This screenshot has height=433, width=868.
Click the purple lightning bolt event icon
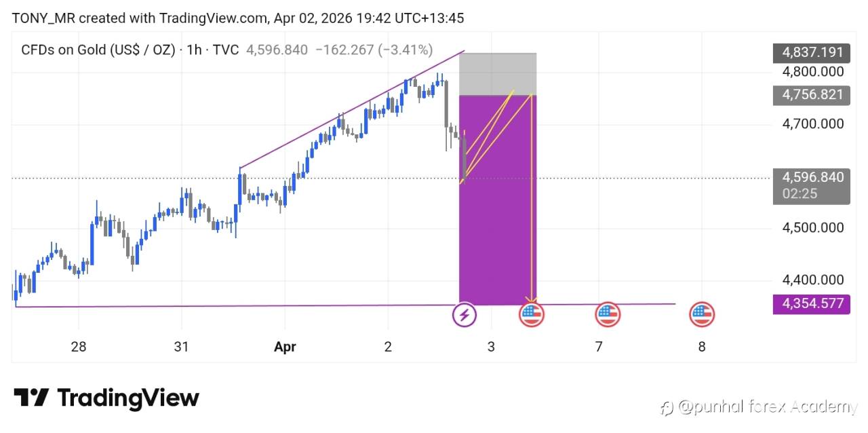pyautogui.click(x=465, y=315)
